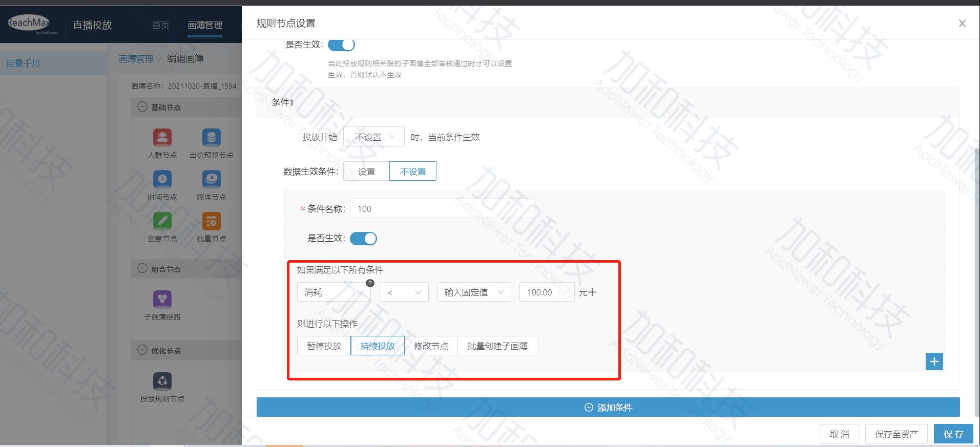Select the 出价预算节点 bid budget icon
Screen dimensions: 980x447
tap(211, 137)
